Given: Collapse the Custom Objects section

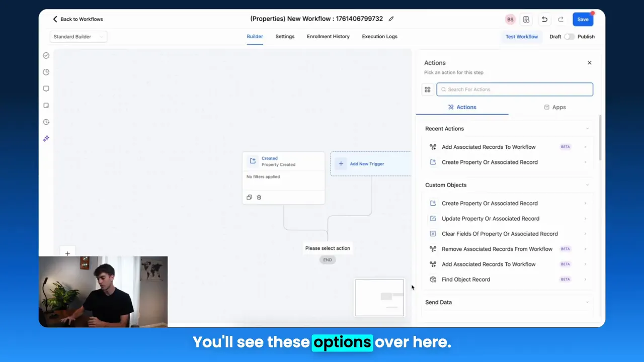Looking at the screenshot, I should click(x=587, y=185).
